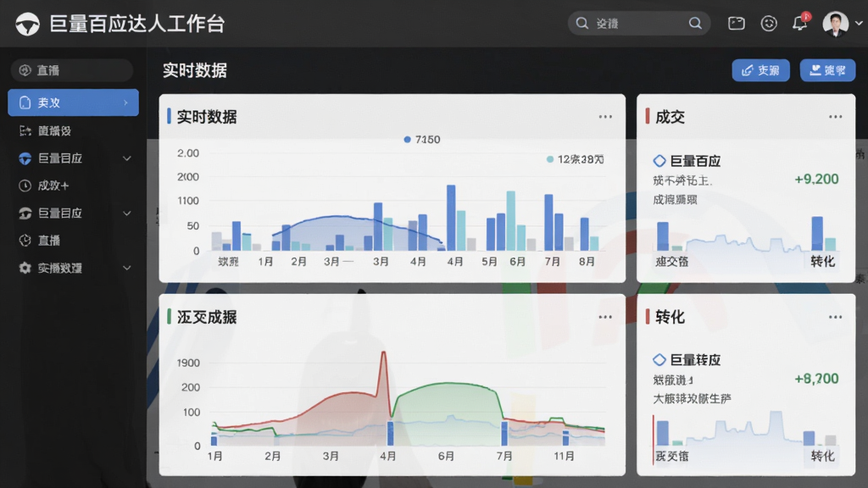Click the clock icon beside 成效+
868x488 pixels.
(x=25, y=186)
